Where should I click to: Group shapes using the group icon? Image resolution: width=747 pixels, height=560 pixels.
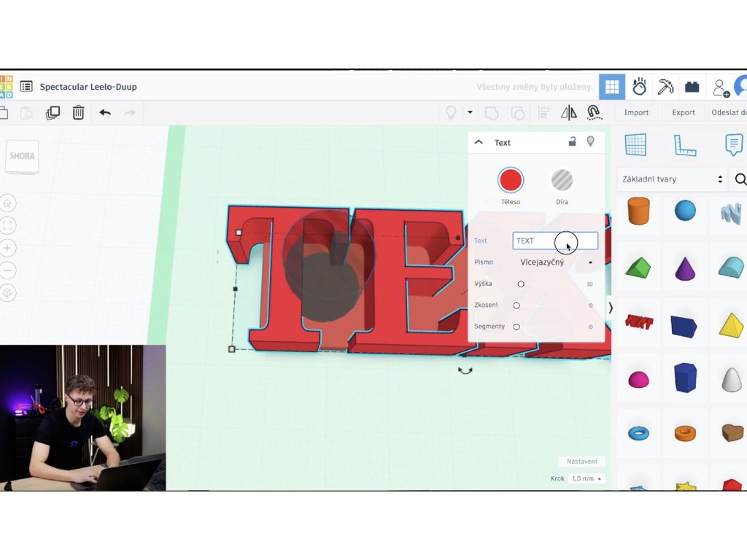[491, 113]
